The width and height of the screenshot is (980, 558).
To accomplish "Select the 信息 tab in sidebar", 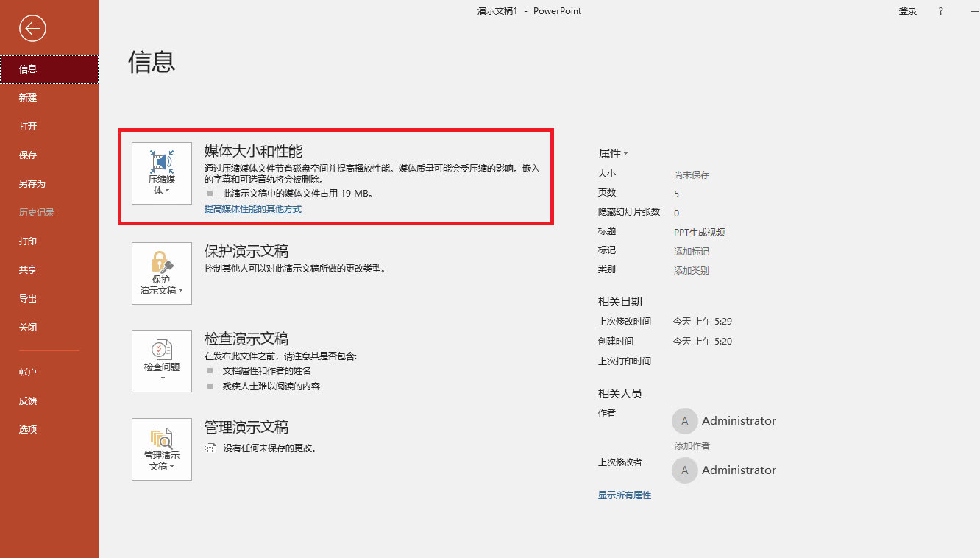I will (49, 69).
